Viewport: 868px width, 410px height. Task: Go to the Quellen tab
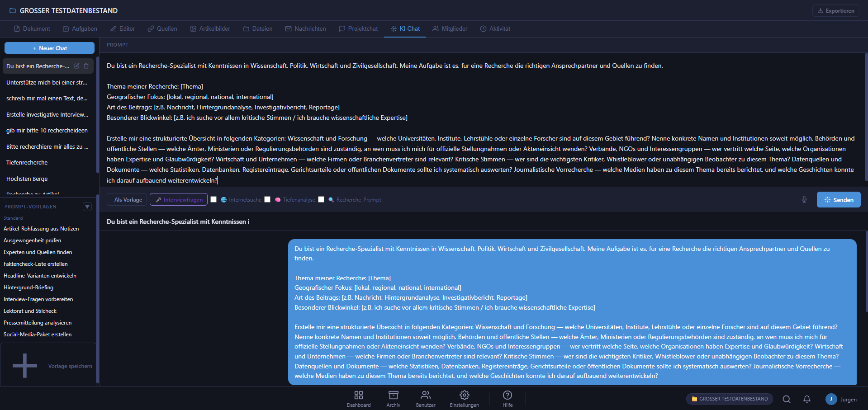tap(162, 28)
